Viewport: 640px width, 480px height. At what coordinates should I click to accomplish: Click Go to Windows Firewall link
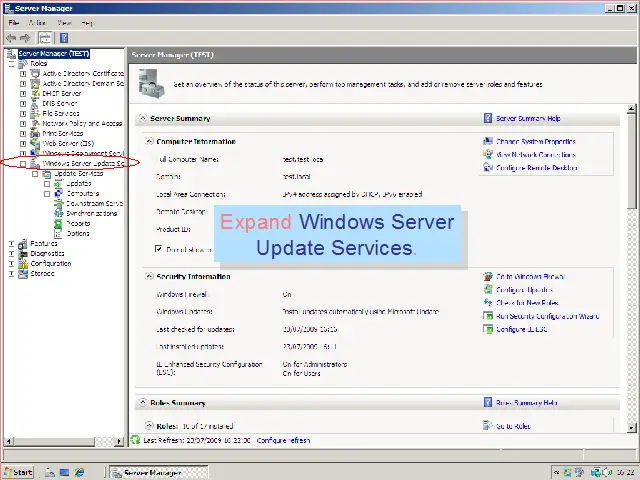tap(531, 277)
